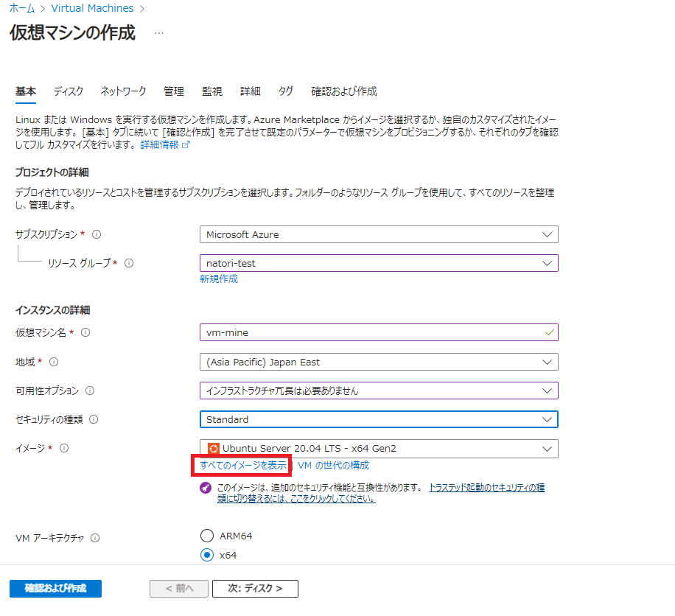Click the 次: ディスク > button
Image resolution: width=675 pixels, height=616 pixels.
[x=255, y=589]
